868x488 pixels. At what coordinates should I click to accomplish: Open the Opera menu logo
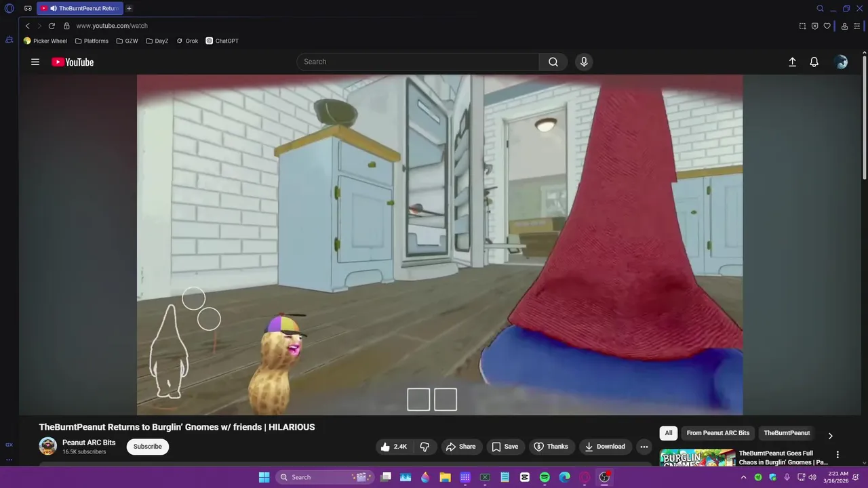[x=9, y=8]
